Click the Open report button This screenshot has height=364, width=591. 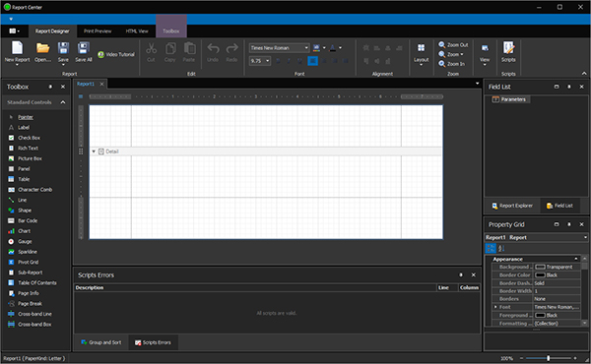point(42,52)
